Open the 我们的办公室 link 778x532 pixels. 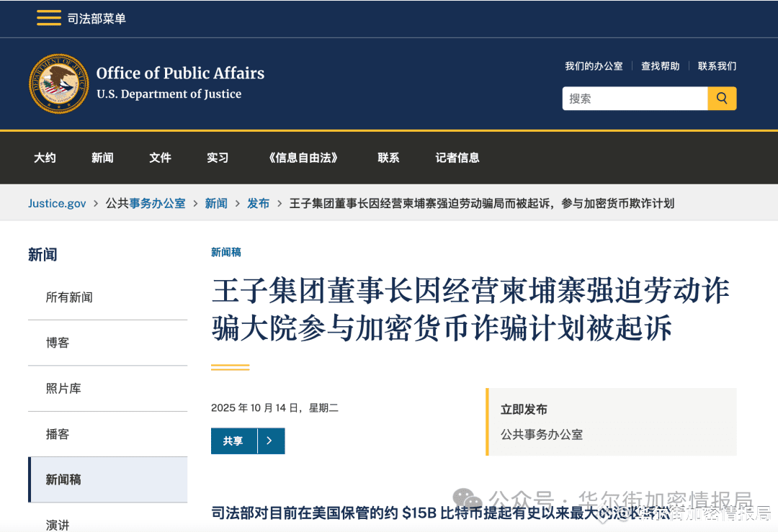(594, 66)
